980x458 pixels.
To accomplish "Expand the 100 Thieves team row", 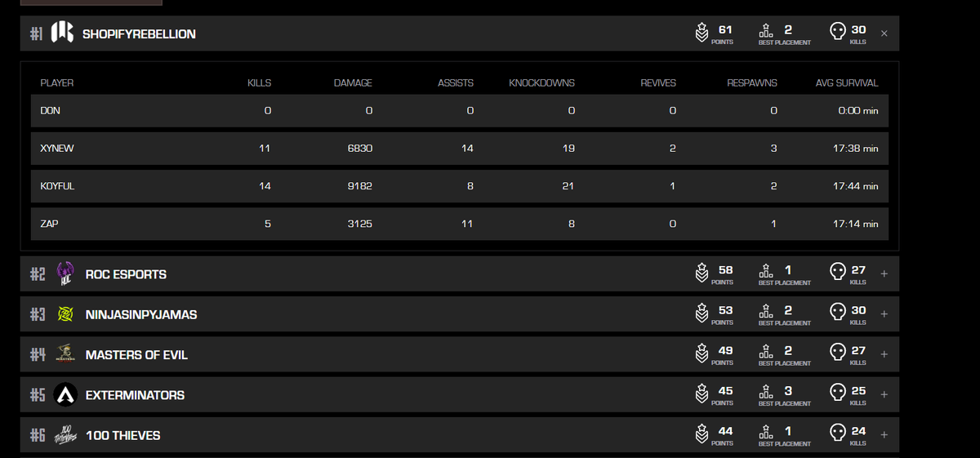I will [884, 435].
